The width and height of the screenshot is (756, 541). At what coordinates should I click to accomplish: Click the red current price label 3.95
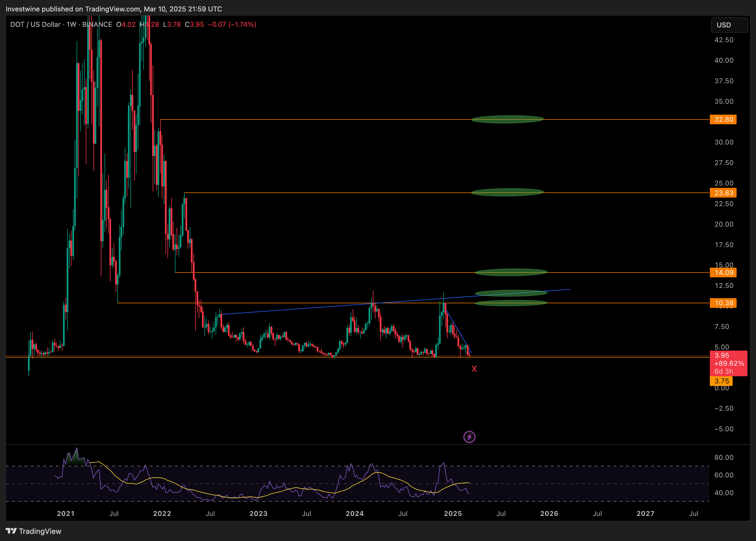click(x=722, y=355)
